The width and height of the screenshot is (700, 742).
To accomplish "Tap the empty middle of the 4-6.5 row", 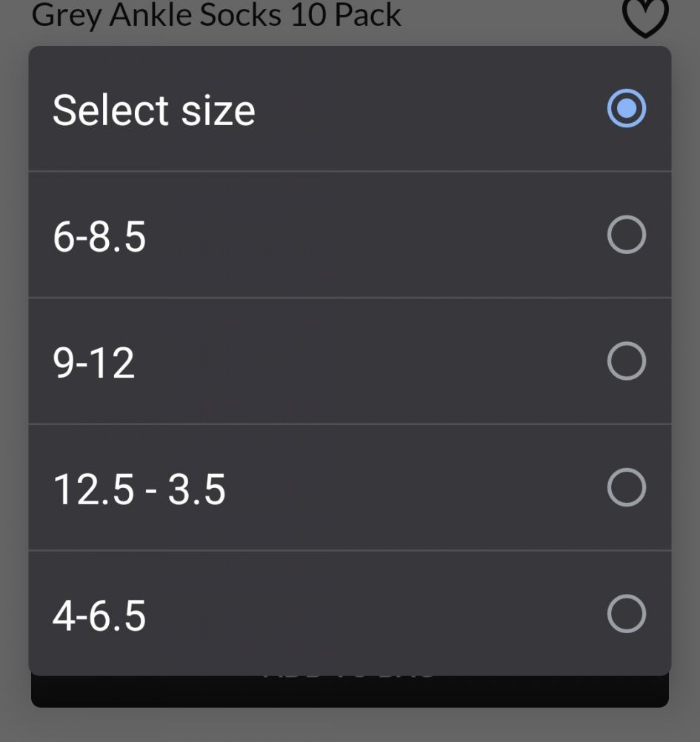I will pos(370,614).
